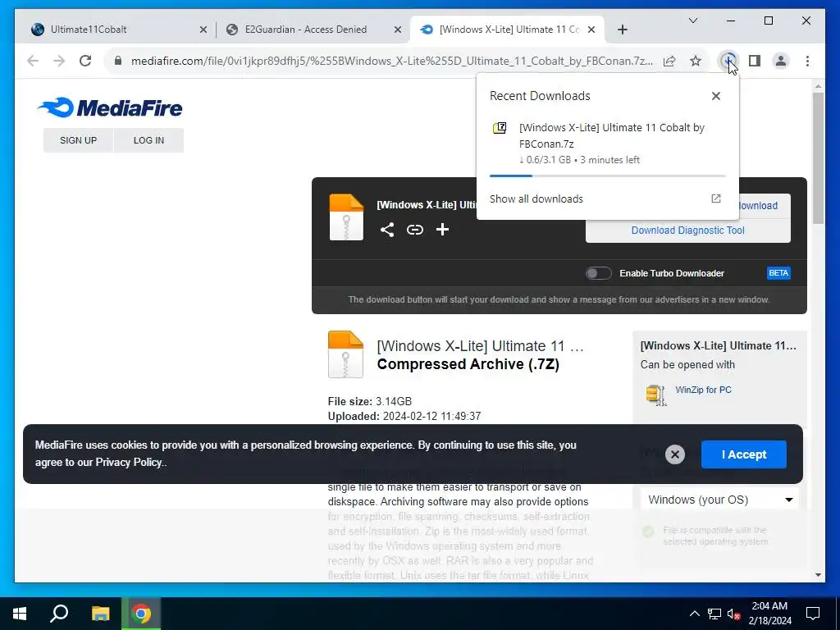Click the archive icon beside Compressed Archive
This screenshot has height=630, width=840.
pyautogui.click(x=345, y=354)
